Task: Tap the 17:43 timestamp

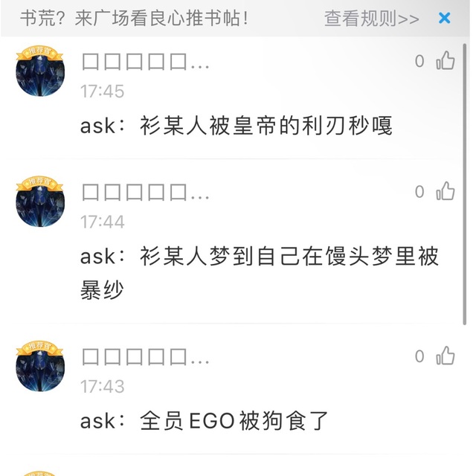Action: click(x=102, y=386)
